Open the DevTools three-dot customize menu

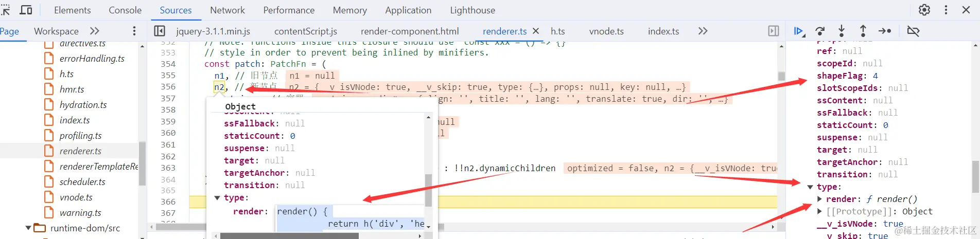tap(946, 10)
